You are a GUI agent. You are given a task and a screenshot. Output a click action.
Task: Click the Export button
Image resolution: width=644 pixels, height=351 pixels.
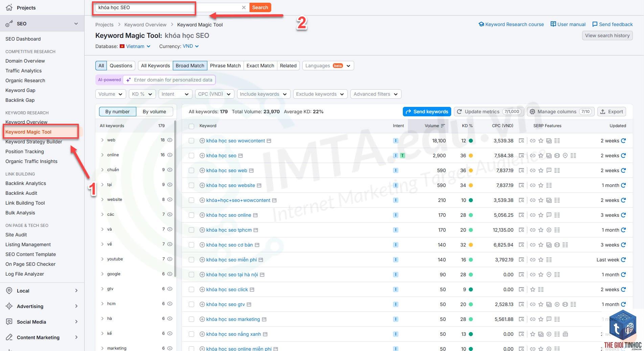[x=612, y=112]
